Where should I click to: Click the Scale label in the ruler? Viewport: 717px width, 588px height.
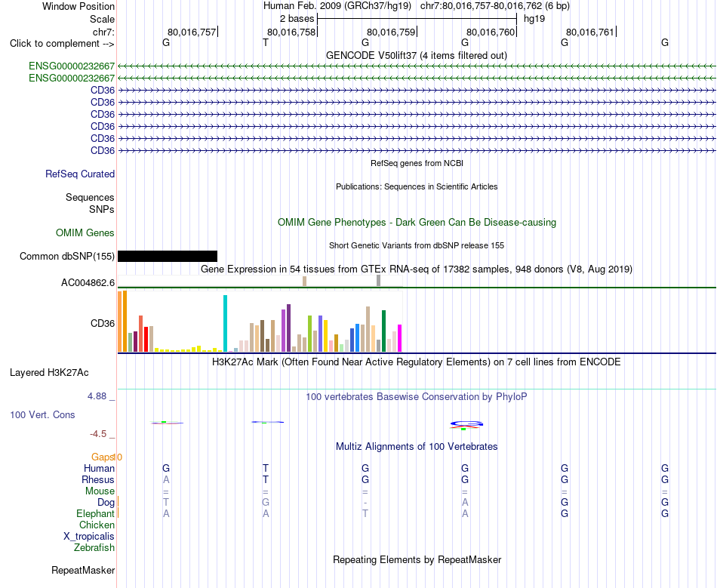[102, 19]
